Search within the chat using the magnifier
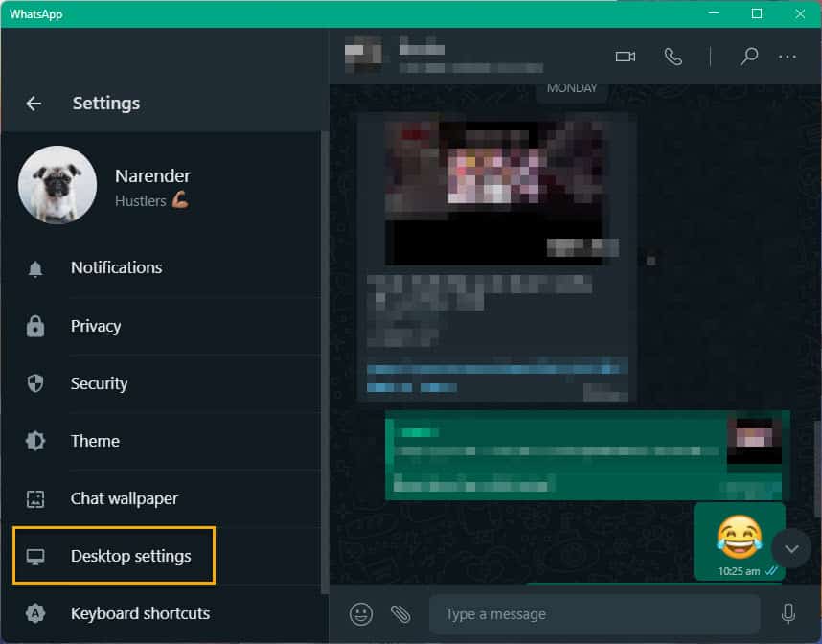This screenshot has width=822, height=644. [748, 56]
